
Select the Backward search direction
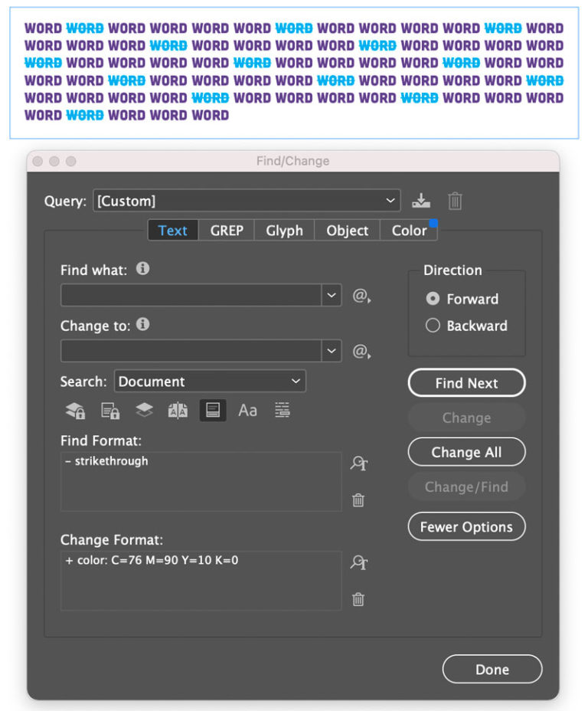point(434,326)
